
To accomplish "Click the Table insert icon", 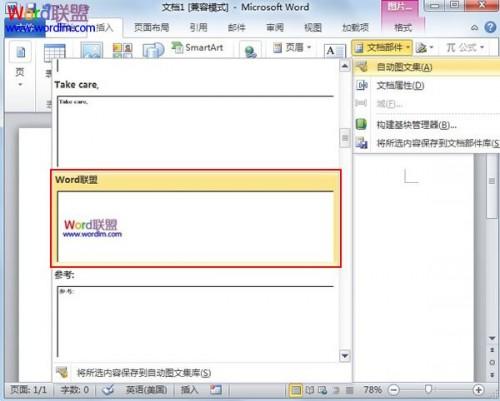I will click(54, 52).
